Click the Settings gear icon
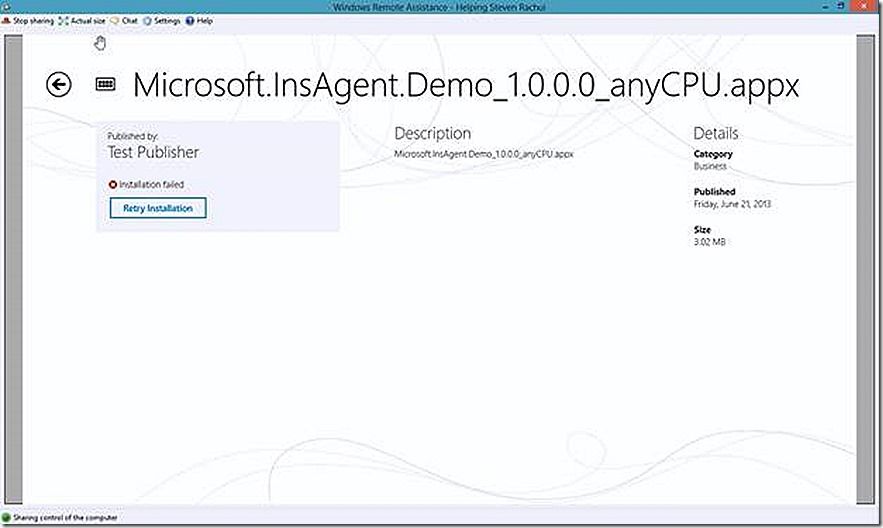The width and height of the screenshot is (883, 528). pyautogui.click(x=147, y=21)
